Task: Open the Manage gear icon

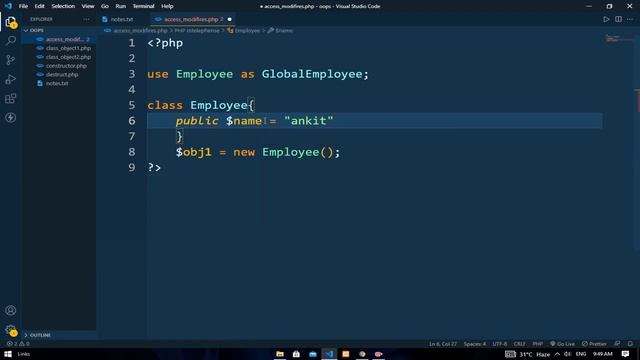Action: (x=11, y=330)
